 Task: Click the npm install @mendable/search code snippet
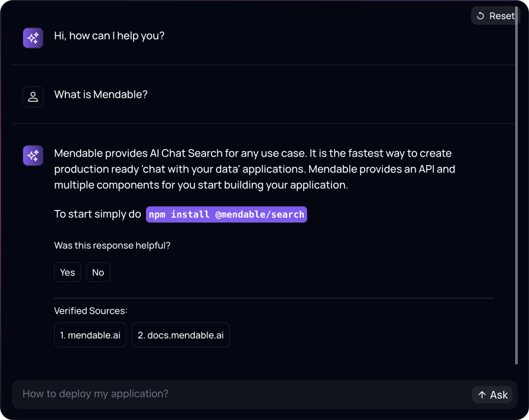[x=227, y=215]
